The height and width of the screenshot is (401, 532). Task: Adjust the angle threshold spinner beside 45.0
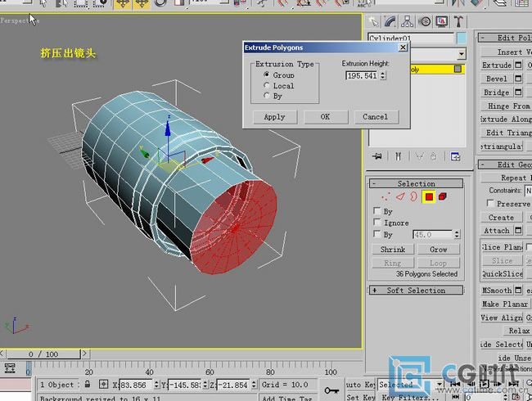457,234
